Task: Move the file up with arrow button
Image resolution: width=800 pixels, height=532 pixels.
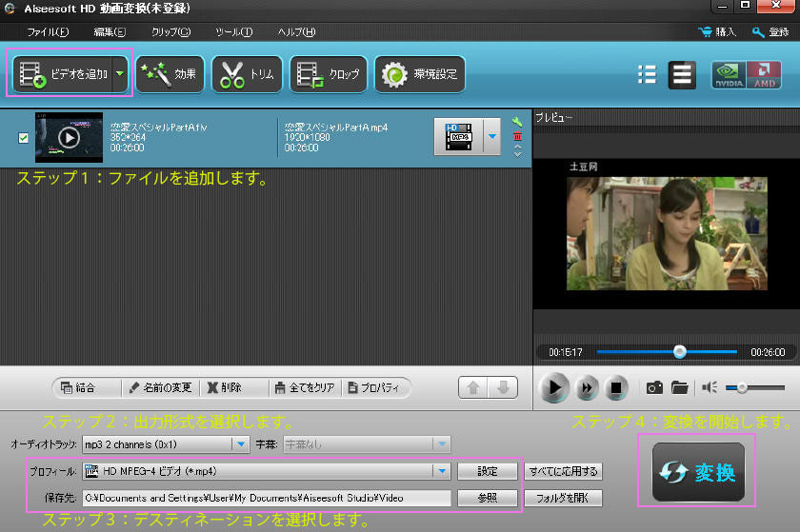Action: (x=473, y=387)
